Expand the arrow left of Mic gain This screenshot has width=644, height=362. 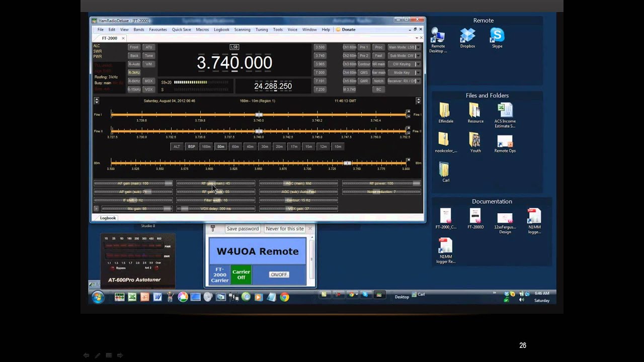click(96, 209)
